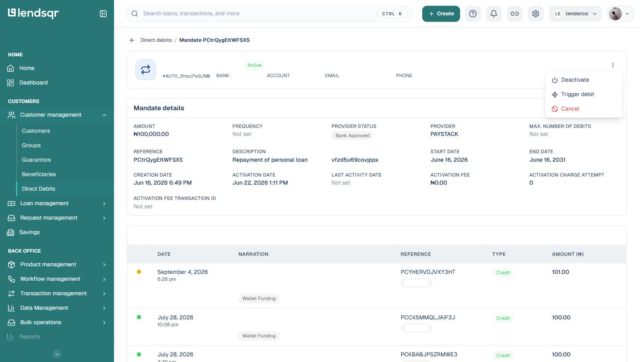Select Deactivate from the options menu
The width and height of the screenshot is (644, 362).
tap(584, 80)
